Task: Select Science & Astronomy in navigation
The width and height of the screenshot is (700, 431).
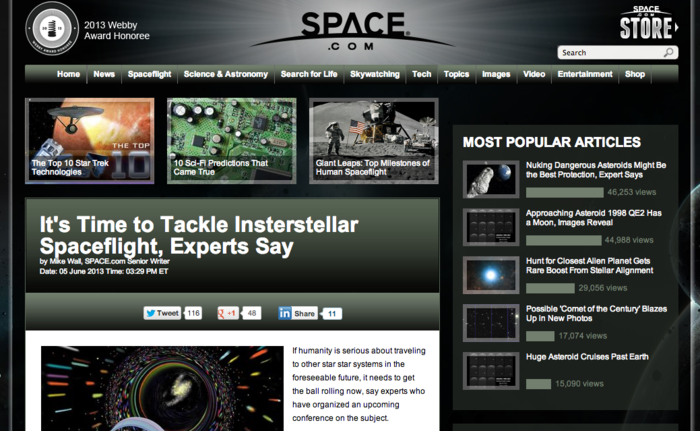Action: [226, 74]
